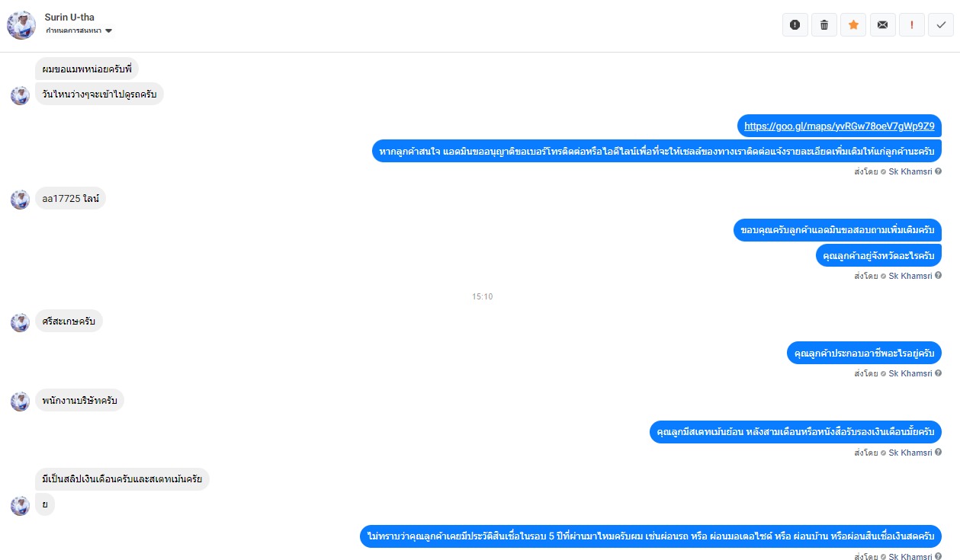Open the กำหนดการสนทนา dropdown

79,30
